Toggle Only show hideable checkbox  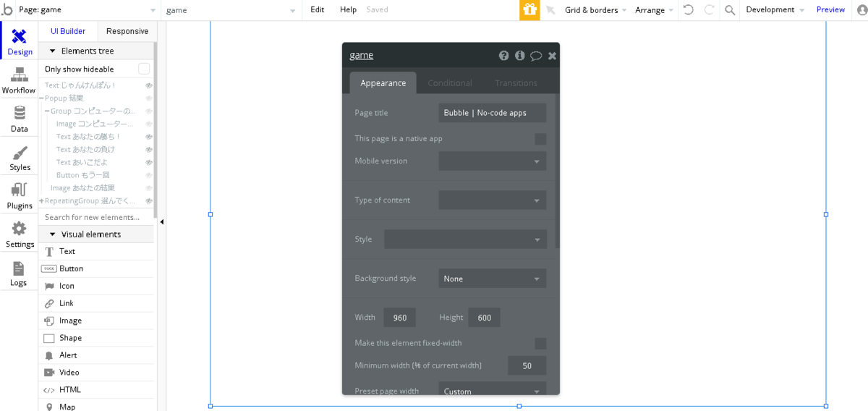144,69
